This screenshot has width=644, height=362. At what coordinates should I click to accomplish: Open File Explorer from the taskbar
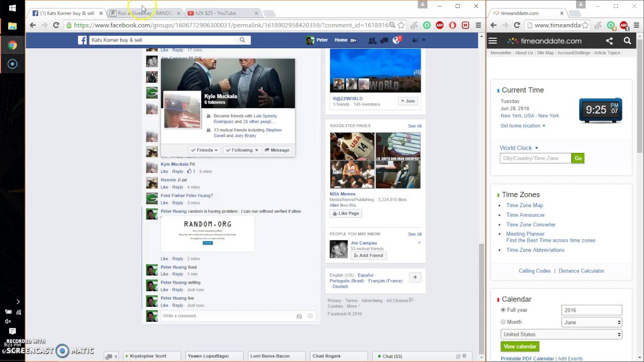click(13, 26)
